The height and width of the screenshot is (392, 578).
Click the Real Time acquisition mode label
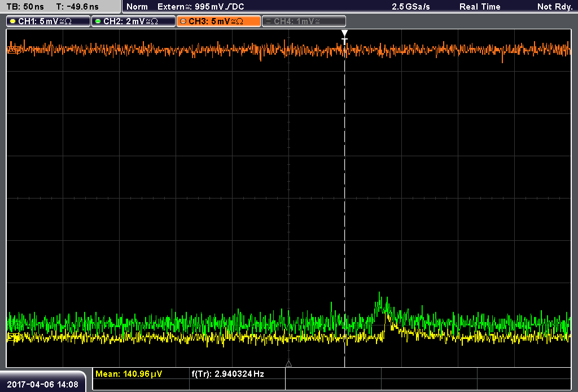(x=480, y=7)
